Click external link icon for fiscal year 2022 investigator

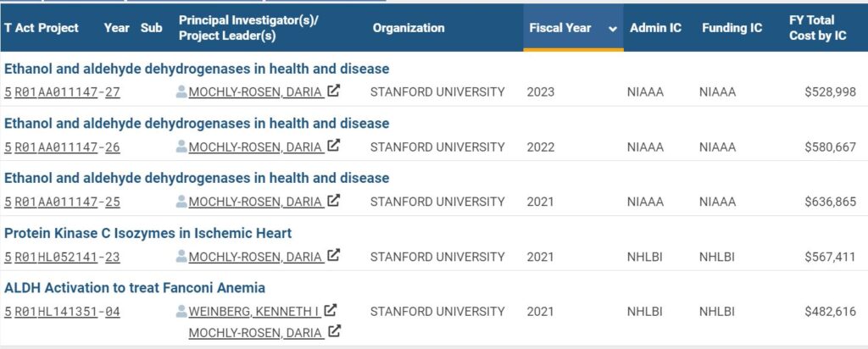pyautogui.click(x=334, y=147)
